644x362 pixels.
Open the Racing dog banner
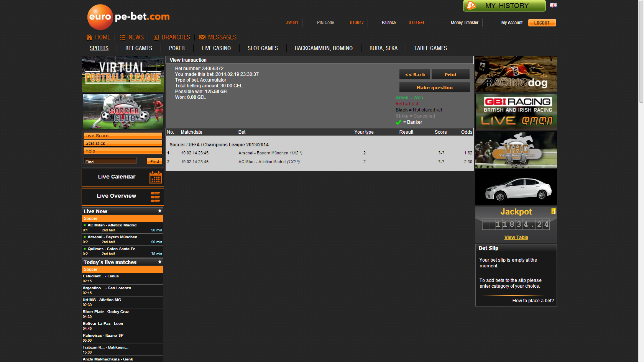pos(516,74)
